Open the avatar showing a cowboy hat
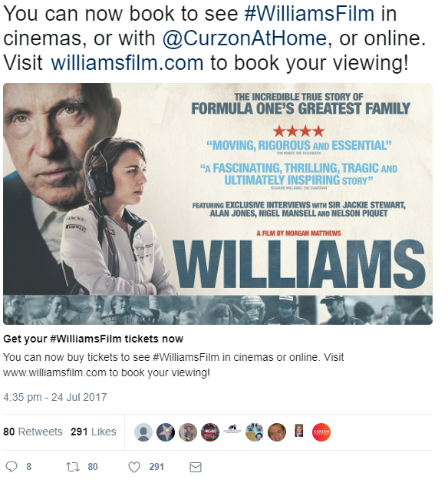The image size is (448, 483). 188,432
